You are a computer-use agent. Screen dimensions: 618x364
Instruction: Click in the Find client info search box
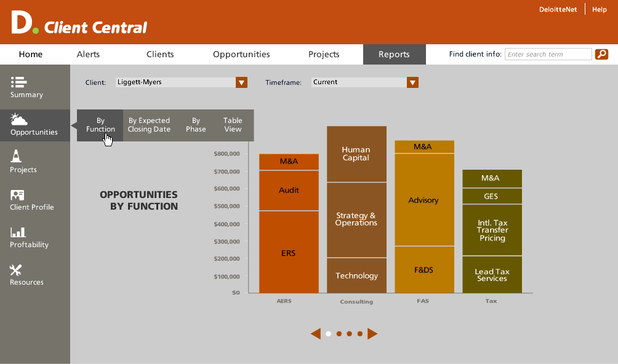[x=548, y=54]
